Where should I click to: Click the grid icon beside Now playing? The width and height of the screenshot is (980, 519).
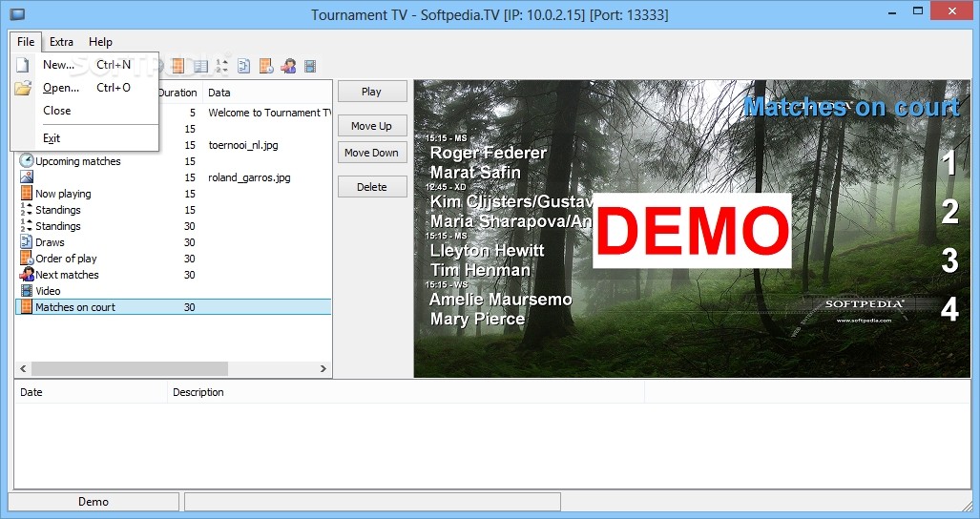coord(27,194)
